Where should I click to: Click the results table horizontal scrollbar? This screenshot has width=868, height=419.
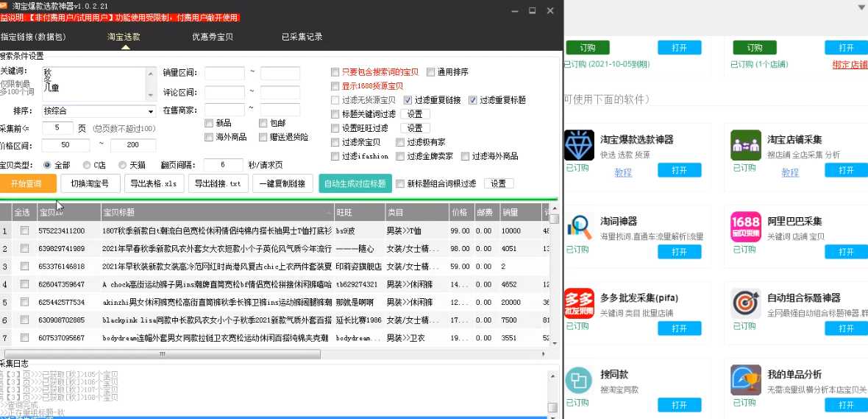coord(162,354)
